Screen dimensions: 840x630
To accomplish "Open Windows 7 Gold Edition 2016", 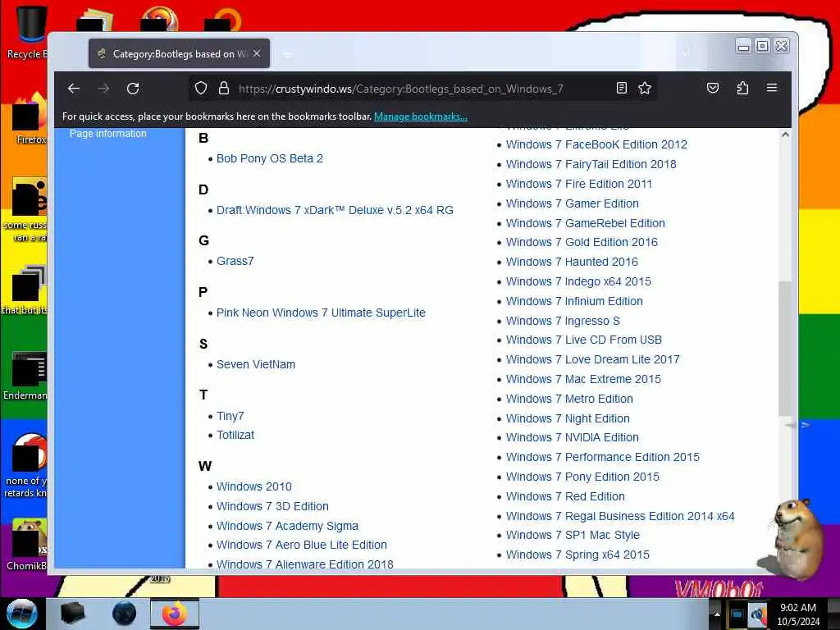I will (582, 242).
